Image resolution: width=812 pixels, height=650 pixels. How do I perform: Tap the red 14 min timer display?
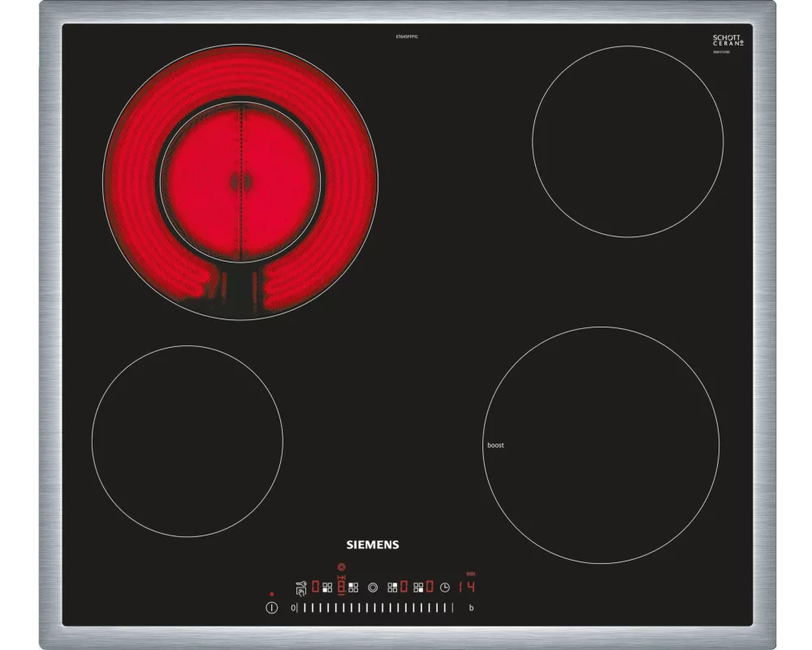(x=465, y=587)
